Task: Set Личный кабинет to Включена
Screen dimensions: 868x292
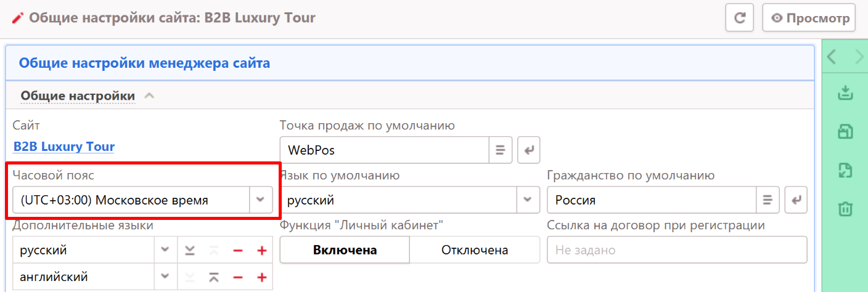Action: pos(345,250)
